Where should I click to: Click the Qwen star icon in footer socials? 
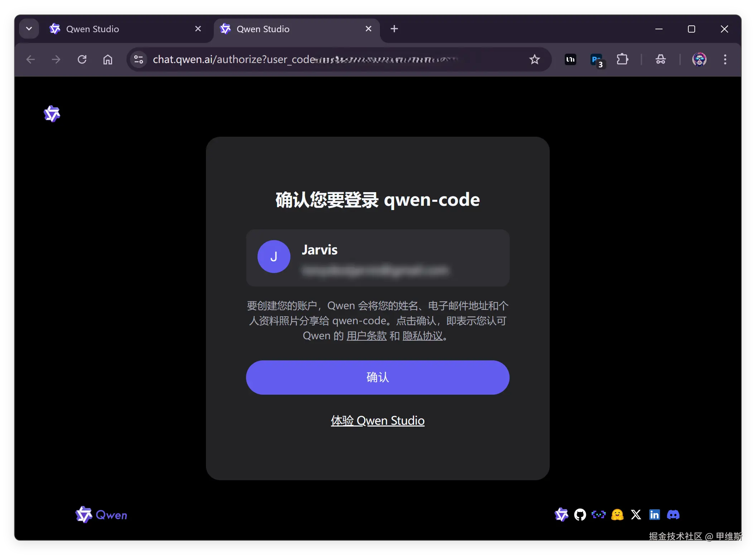[561, 515]
